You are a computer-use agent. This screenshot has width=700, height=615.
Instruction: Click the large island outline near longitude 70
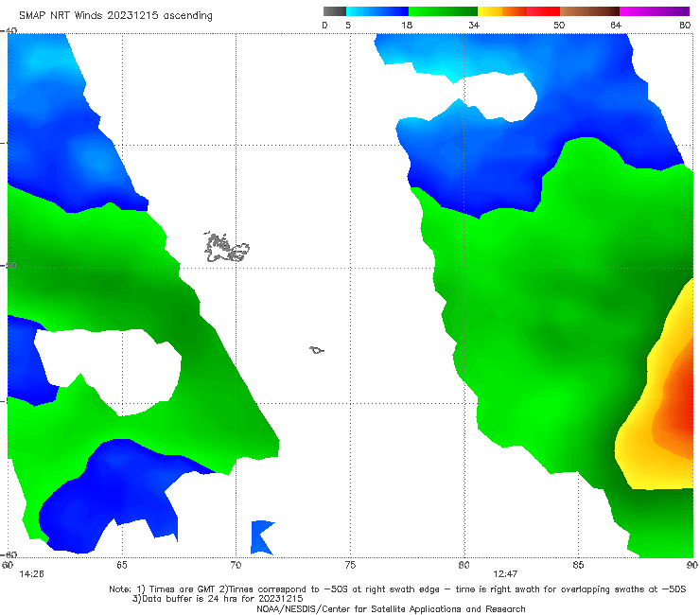tap(226, 247)
